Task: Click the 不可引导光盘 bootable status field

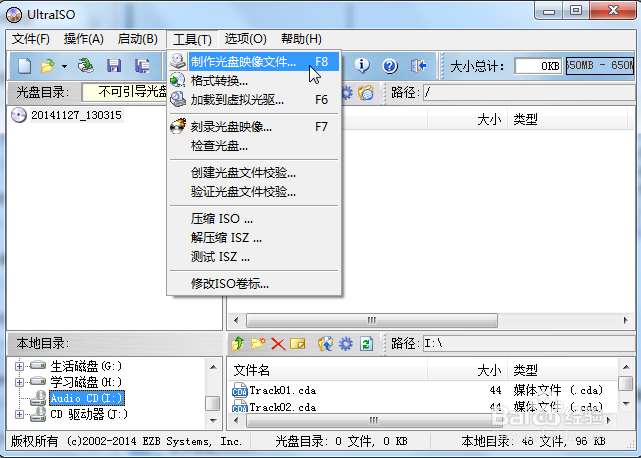Action: [x=125, y=92]
